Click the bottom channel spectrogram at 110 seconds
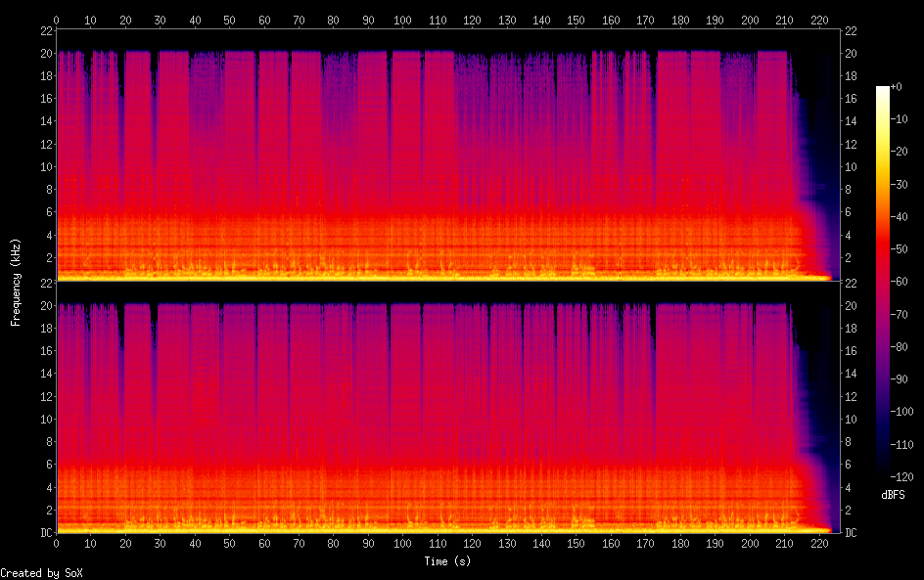 437,411
